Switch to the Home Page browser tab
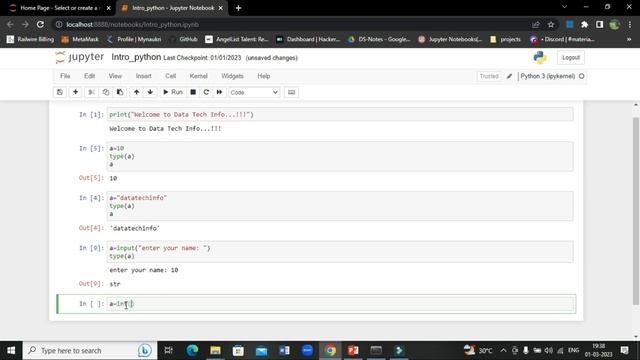Screen dimensions: 640x360 60,8
